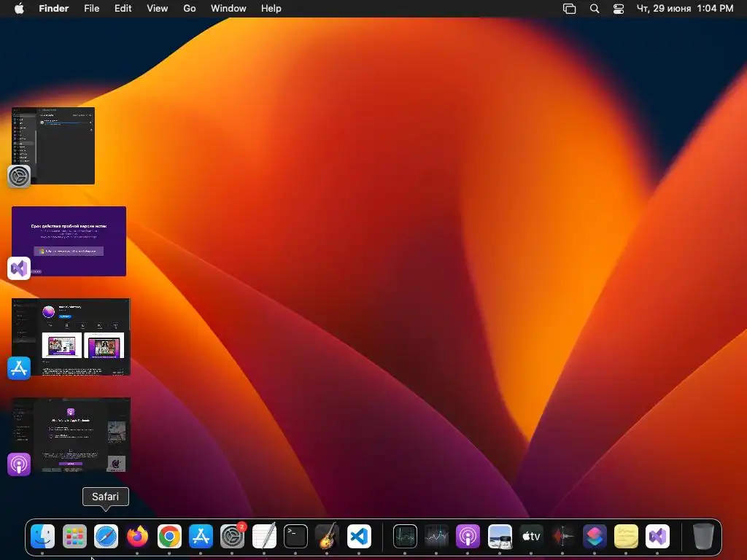Screen dimensions: 747x560
Task: Open the Stocks app in the Dock
Action: [x=436, y=537]
